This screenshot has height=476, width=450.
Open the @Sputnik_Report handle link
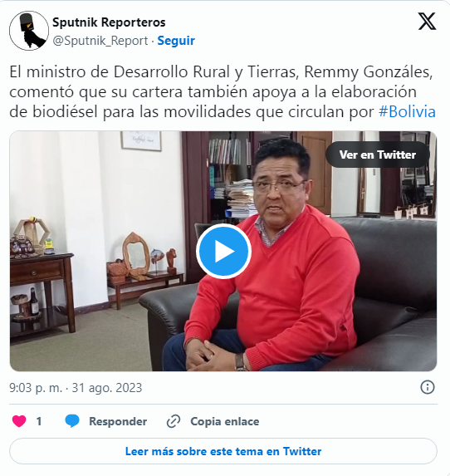pos(100,41)
